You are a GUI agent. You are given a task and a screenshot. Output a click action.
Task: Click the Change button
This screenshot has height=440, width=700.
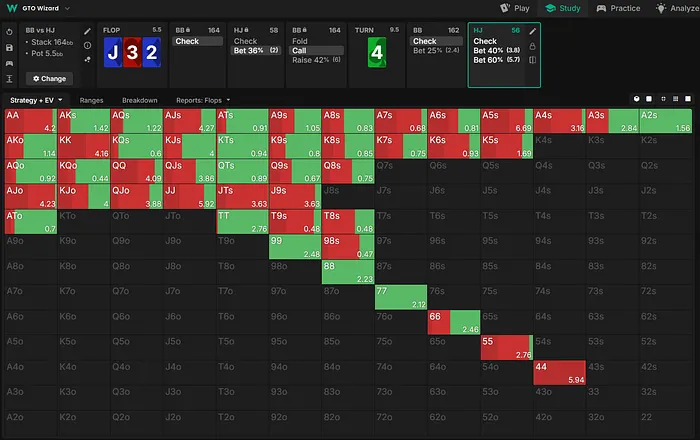[x=49, y=78]
